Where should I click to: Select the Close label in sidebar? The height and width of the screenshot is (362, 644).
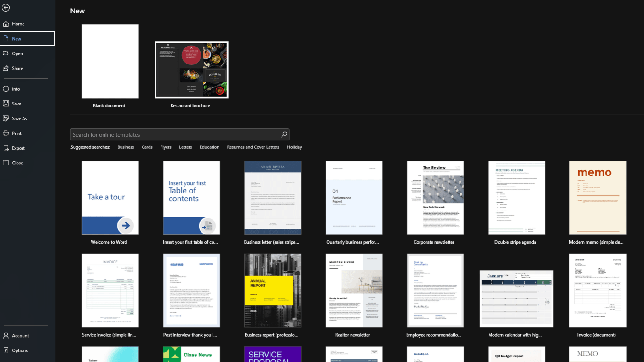(x=17, y=163)
